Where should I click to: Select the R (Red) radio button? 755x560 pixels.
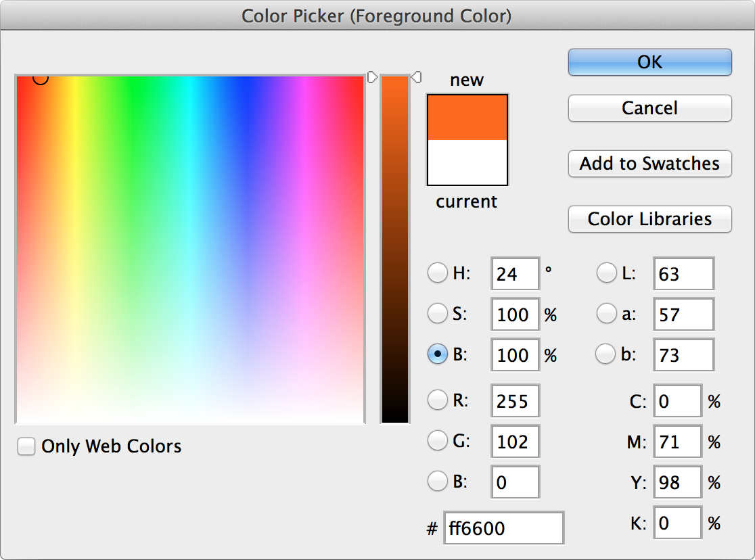437,400
